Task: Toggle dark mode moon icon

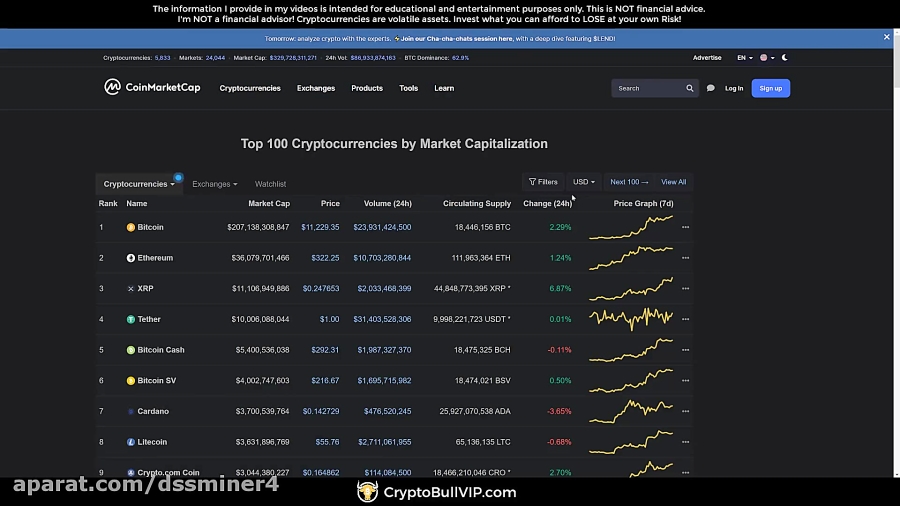Action: tap(785, 57)
